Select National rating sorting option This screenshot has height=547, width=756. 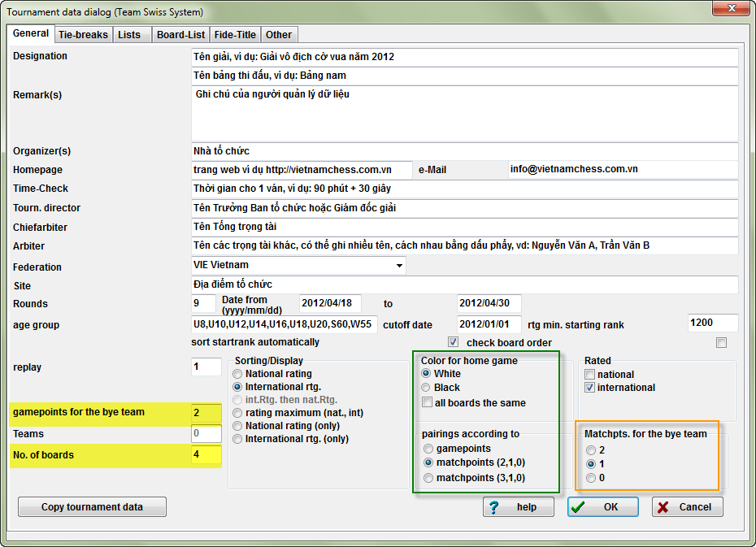coord(237,374)
